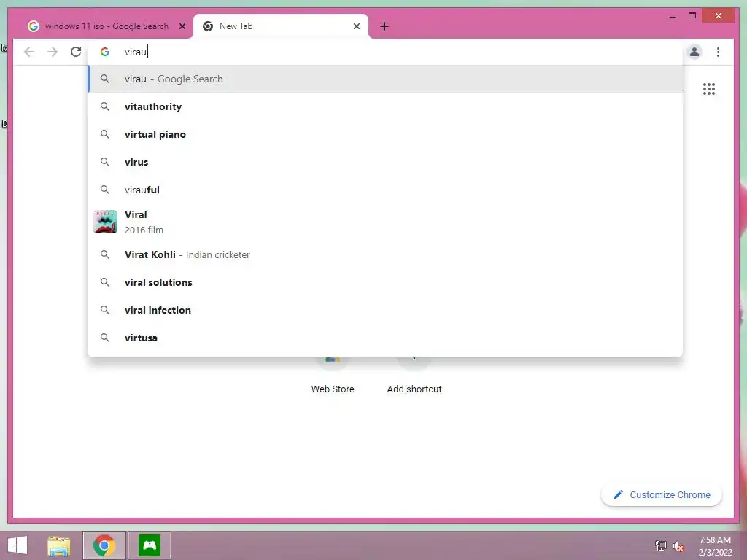Image resolution: width=747 pixels, height=560 pixels.
Task: Select the 'vitauthority' suggestion
Action: pos(385,106)
